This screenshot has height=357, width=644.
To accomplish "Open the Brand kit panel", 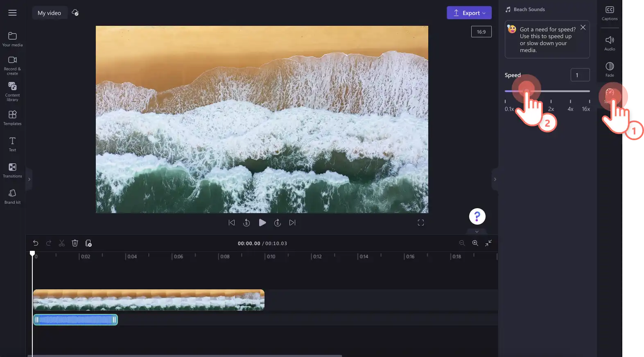I will point(12,197).
